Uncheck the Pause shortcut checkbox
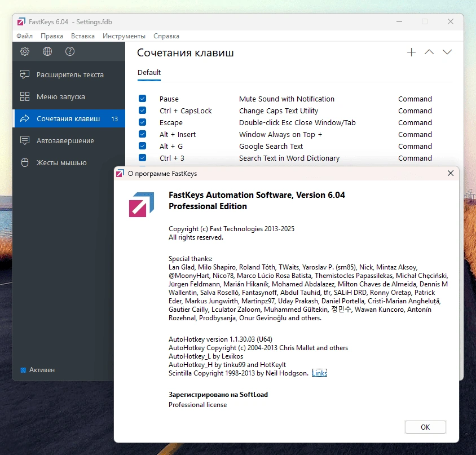 [142, 99]
